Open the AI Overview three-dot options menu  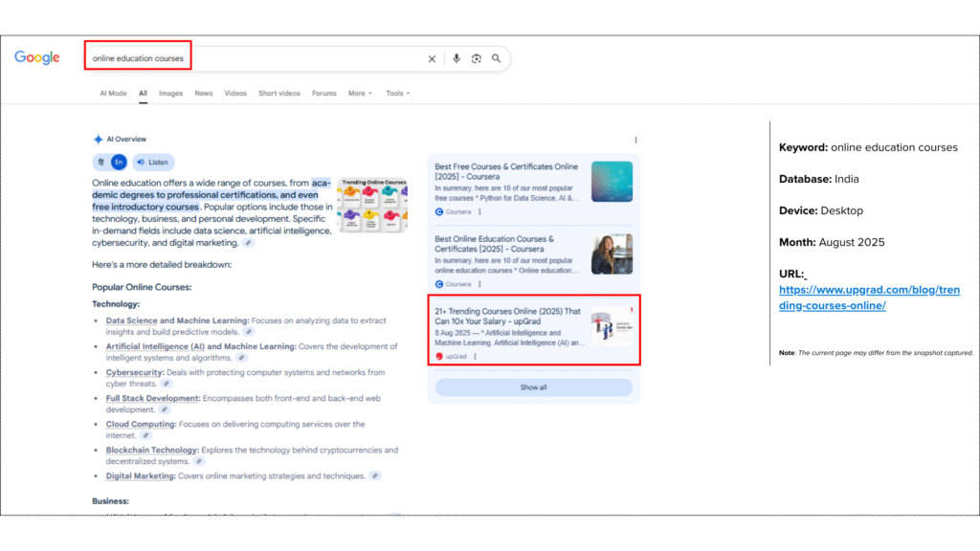pos(635,140)
